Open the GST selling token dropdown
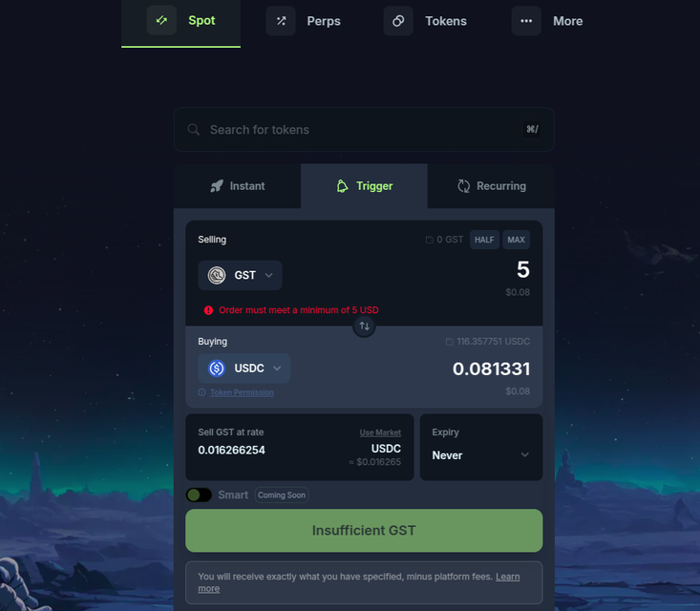Image resolution: width=700 pixels, height=611 pixels. click(241, 275)
